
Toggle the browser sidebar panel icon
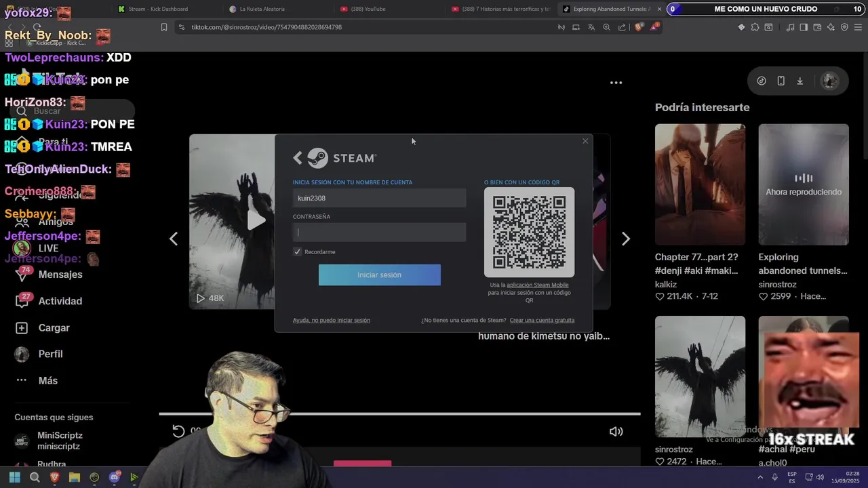804,27
